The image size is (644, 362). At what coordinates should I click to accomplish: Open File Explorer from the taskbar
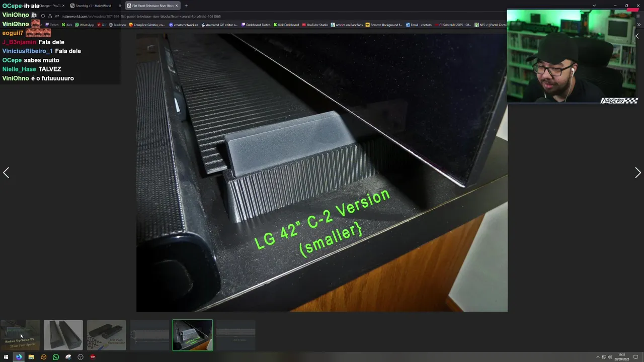coord(31,357)
